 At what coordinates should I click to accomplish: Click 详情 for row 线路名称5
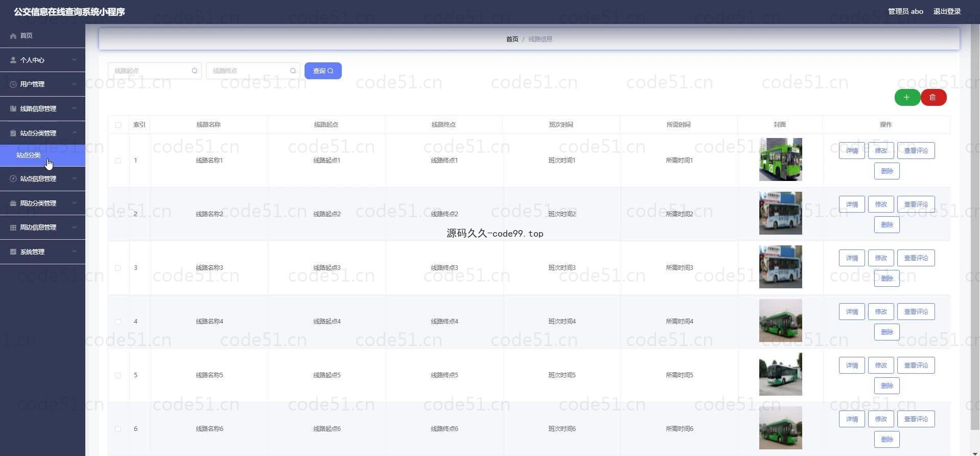point(852,366)
